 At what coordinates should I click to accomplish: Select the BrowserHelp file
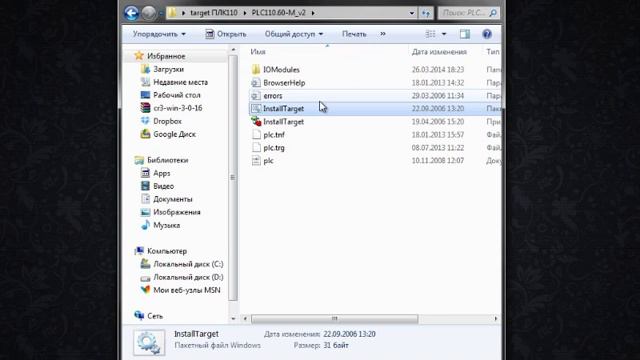(284, 82)
